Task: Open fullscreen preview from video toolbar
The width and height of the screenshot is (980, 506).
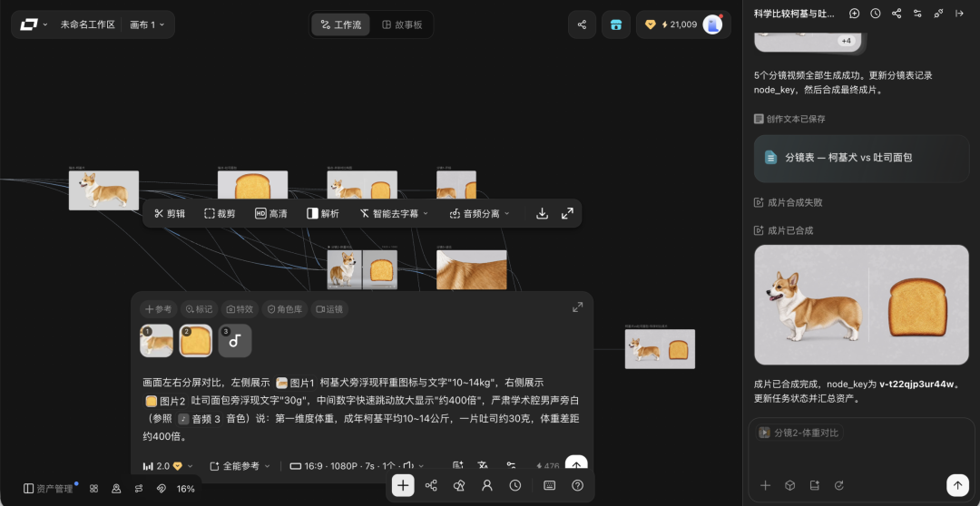Action: 567,214
